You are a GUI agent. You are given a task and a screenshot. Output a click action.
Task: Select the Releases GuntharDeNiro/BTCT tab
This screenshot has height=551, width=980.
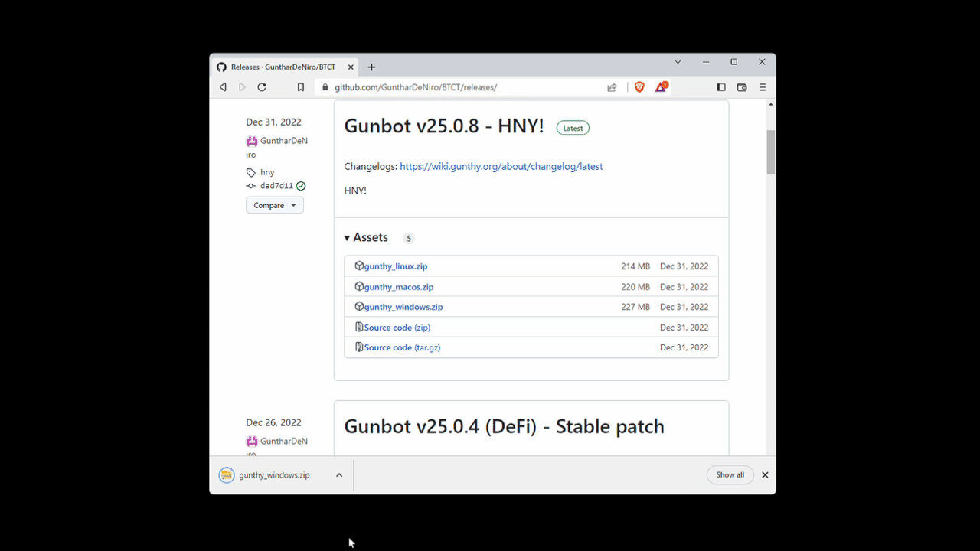pyautogui.click(x=283, y=67)
